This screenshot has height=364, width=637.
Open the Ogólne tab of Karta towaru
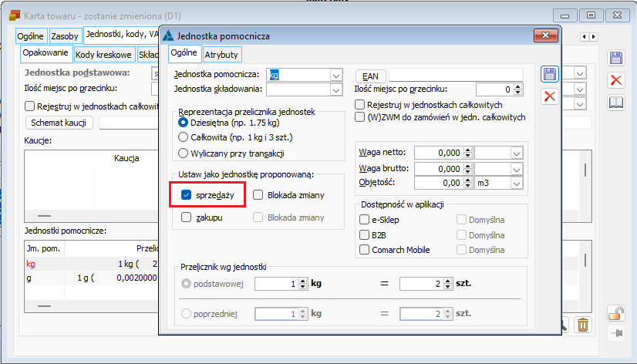[30, 36]
